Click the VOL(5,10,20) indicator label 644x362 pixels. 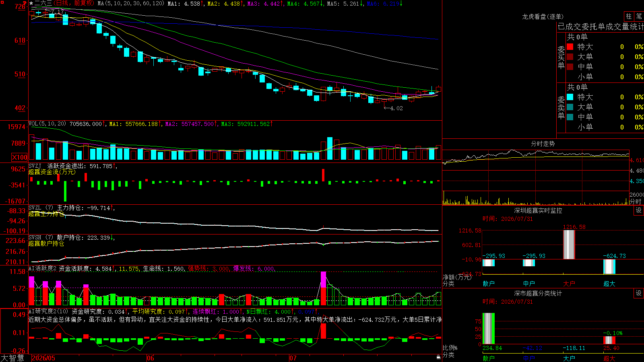click(x=47, y=124)
